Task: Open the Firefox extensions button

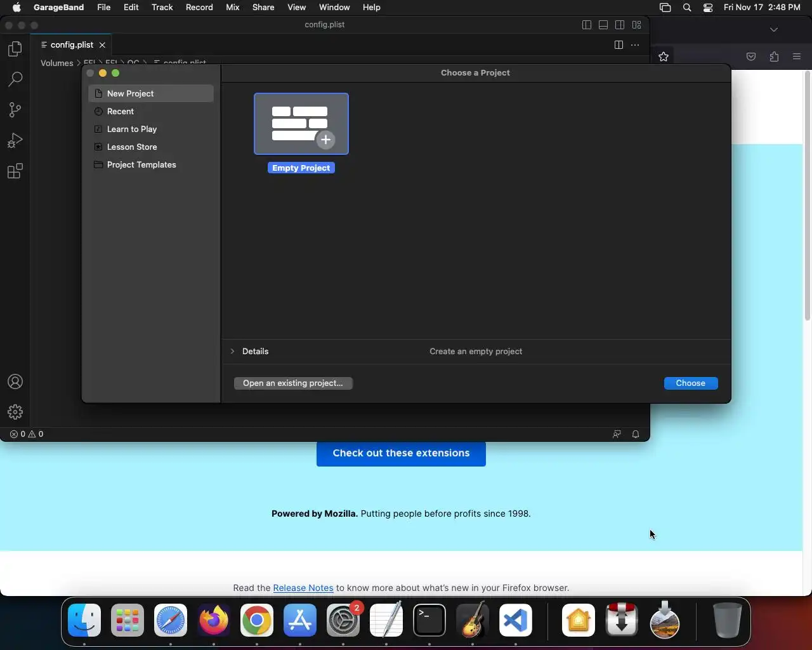Action: [774, 56]
